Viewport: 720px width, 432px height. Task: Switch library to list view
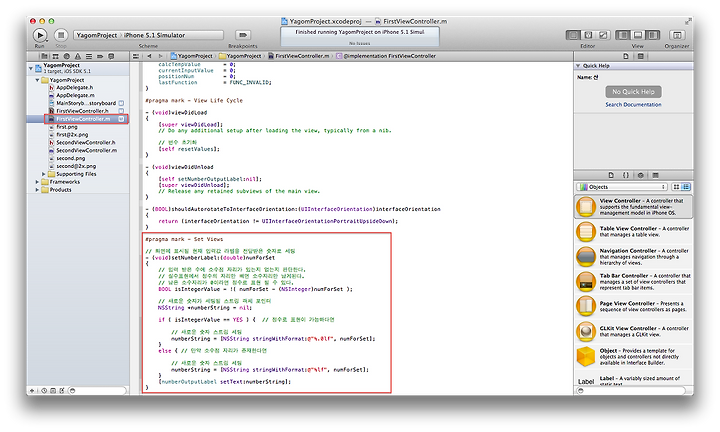[x=686, y=187]
